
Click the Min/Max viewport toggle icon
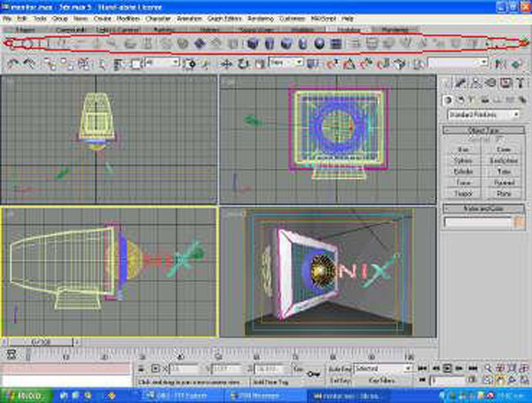(x=523, y=380)
